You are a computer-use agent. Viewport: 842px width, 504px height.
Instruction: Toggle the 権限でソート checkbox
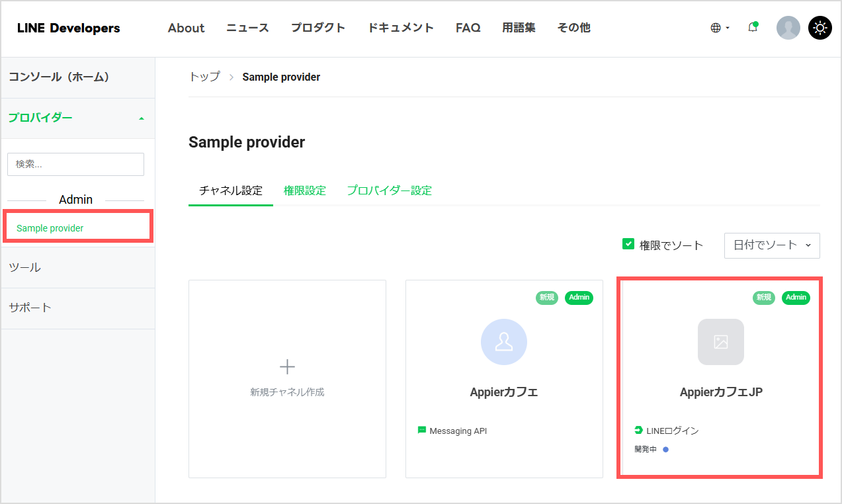point(628,244)
